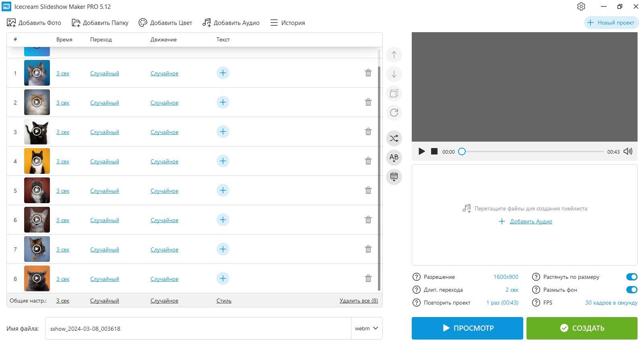This screenshot has height=346, width=644.
Task: Click Добавить Цвет in the toolbar
Action: 165,23
